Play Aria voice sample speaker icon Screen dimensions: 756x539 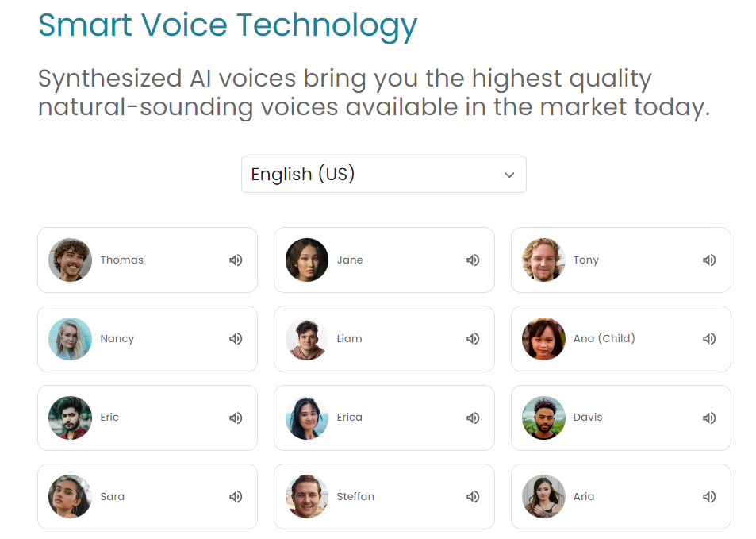click(708, 497)
